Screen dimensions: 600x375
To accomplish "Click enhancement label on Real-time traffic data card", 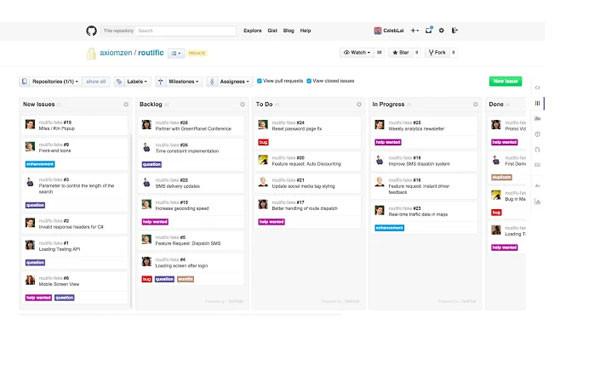I will point(389,228).
